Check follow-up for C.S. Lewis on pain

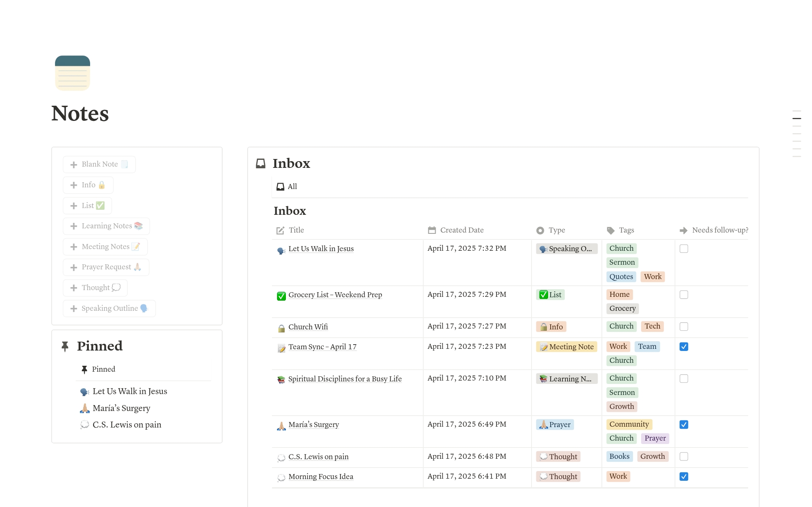[683, 457]
